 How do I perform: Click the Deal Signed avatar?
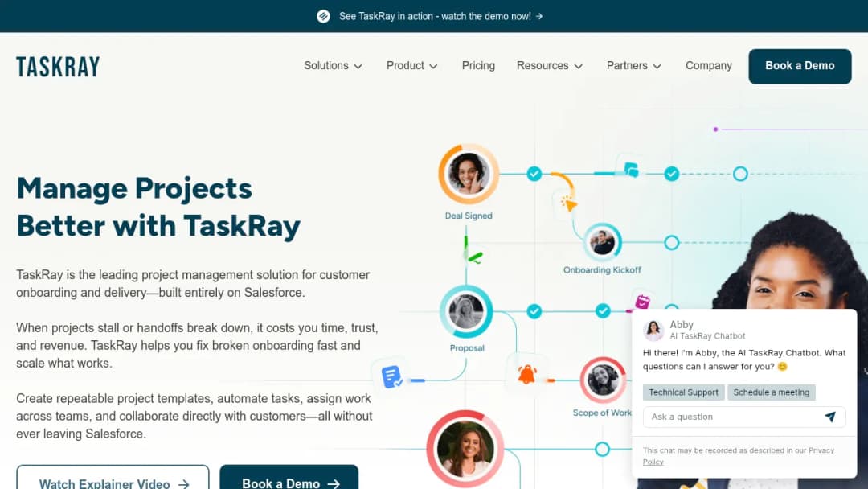[469, 174]
